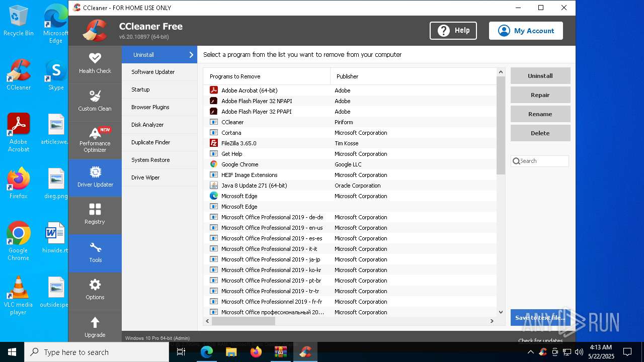Click the horizontal scrollbar right arrow
644x362 pixels.
pyautogui.click(x=492, y=321)
